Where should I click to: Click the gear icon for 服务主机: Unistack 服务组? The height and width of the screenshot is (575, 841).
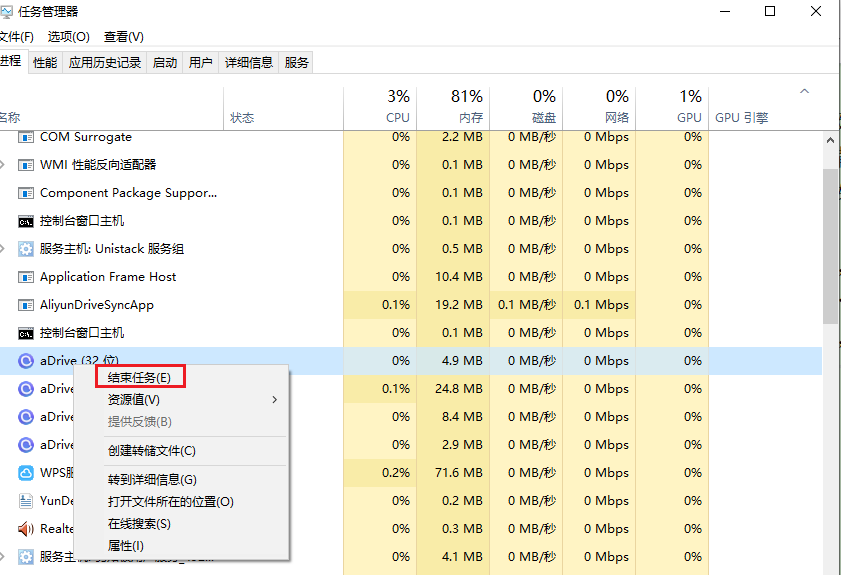click(x=26, y=249)
